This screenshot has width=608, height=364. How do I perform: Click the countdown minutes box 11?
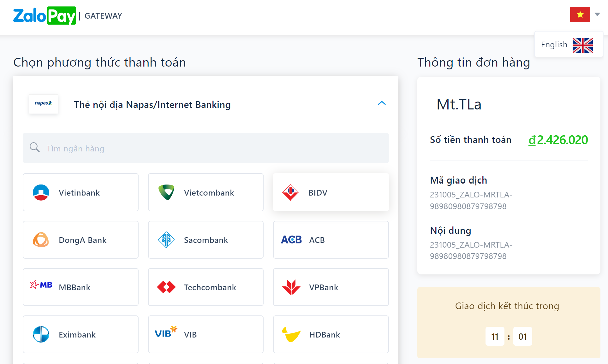tap(495, 337)
